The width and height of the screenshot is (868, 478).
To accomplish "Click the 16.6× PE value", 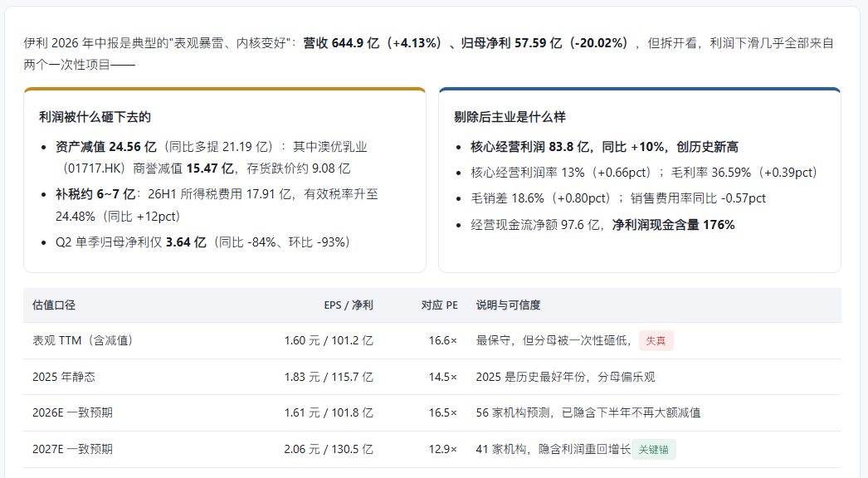I will [443, 340].
